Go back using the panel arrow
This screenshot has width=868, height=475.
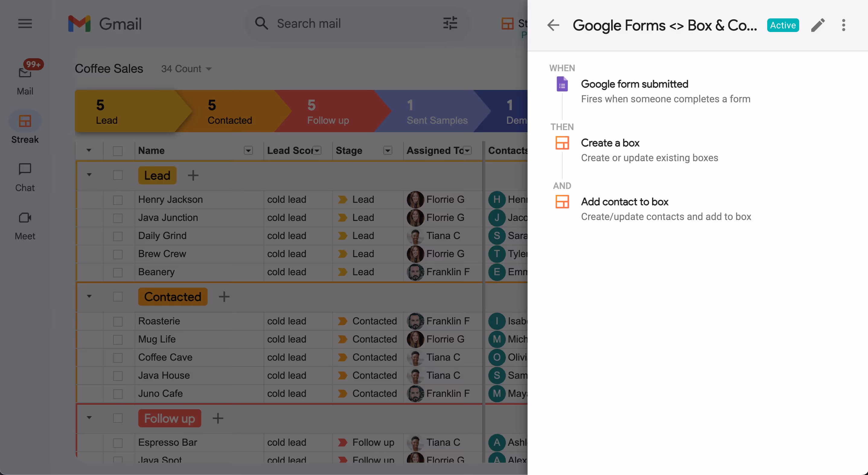[553, 25]
